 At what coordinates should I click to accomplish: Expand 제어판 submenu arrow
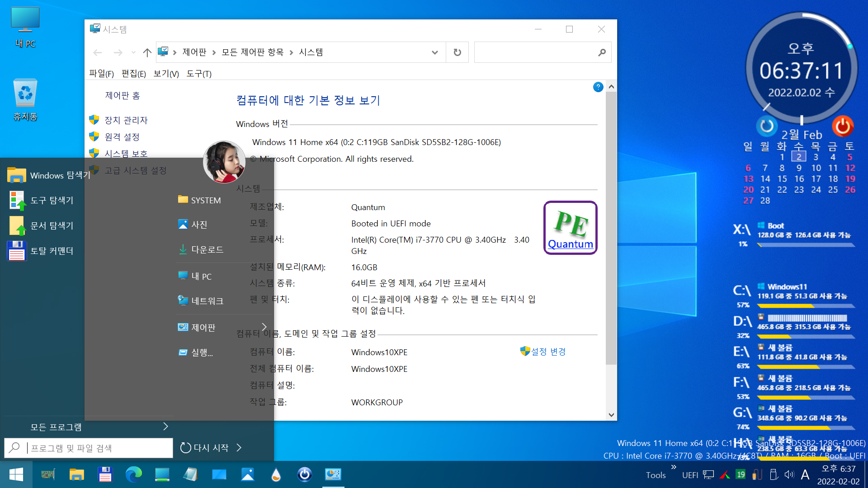coord(264,327)
